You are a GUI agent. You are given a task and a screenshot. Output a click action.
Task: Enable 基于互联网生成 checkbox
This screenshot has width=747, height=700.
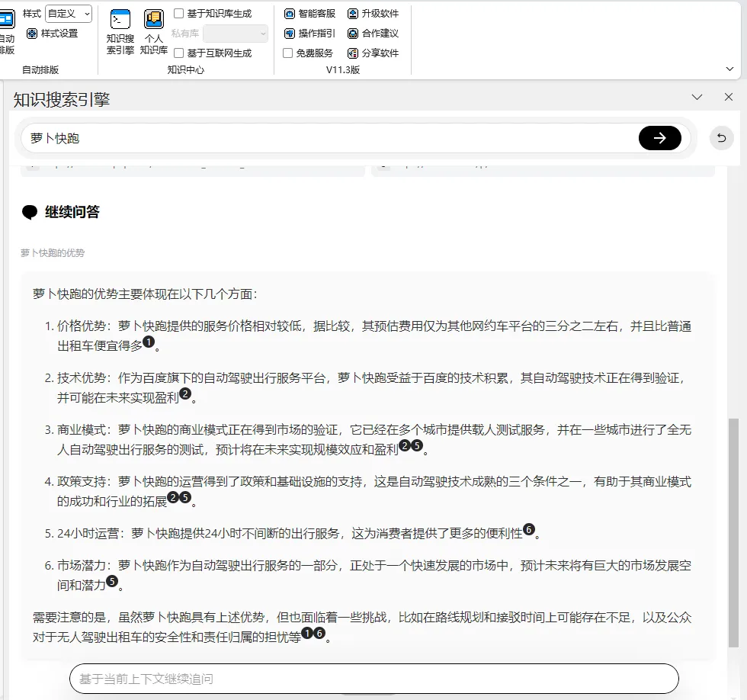point(178,53)
